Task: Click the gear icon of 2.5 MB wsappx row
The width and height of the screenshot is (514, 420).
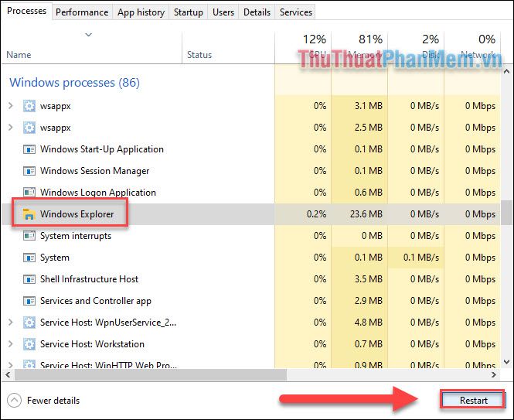Action: click(x=29, y=128)
